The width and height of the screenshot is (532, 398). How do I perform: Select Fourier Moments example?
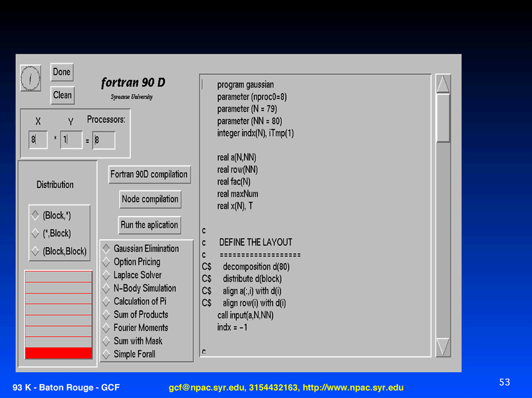pyautogui.click(x=136, y=328)
